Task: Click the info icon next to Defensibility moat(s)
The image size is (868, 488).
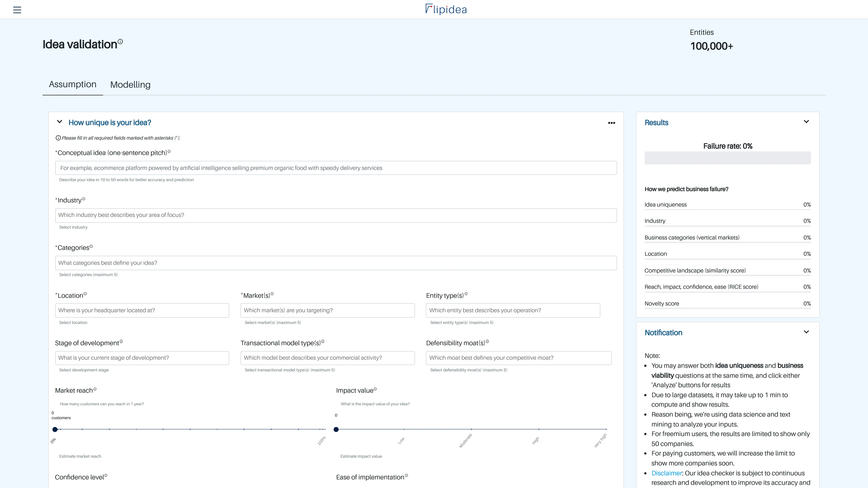Action: [488, 341]
